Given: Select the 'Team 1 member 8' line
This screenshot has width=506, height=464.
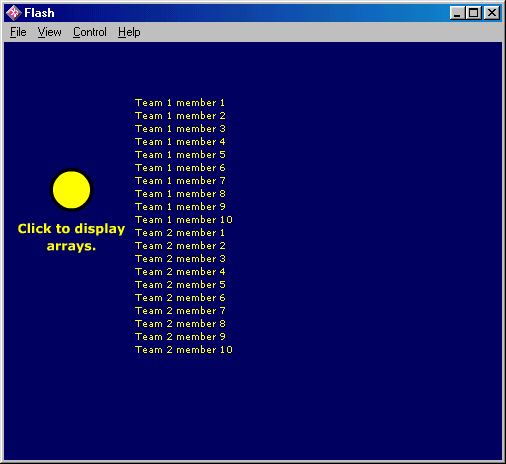Looking at the screenshot, I should coord(180,194).
